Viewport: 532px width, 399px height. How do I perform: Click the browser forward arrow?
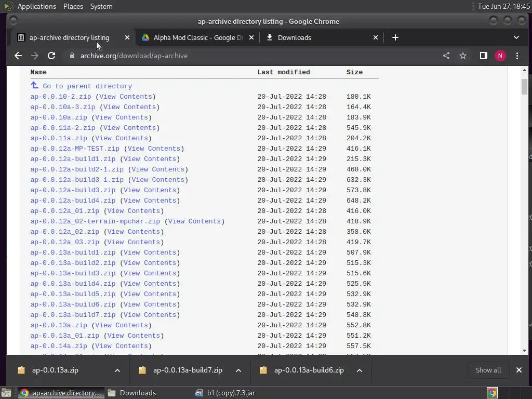(x=35, y=56)
